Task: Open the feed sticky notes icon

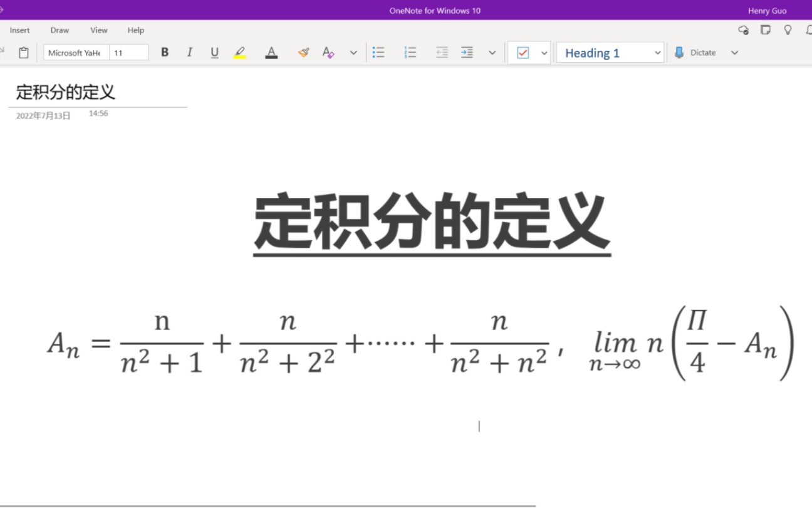Action: click(x=766, y=30)
